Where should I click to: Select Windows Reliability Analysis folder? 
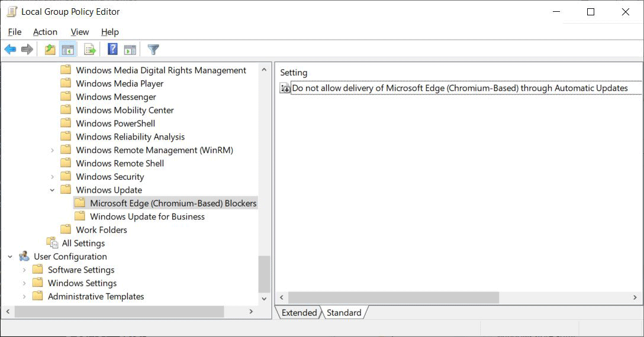[x=130, y=137]
